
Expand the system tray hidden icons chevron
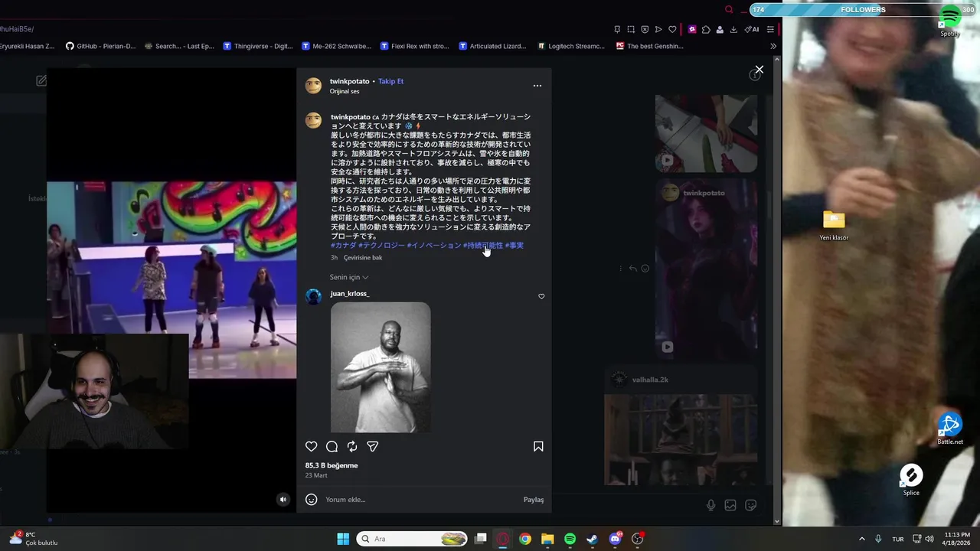point(861,539)
